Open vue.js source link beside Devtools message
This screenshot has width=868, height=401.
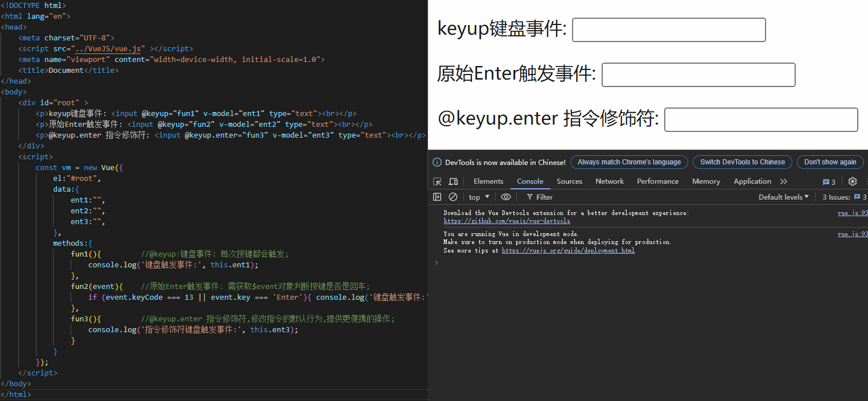pyautogui.click(x=853, y=213)
